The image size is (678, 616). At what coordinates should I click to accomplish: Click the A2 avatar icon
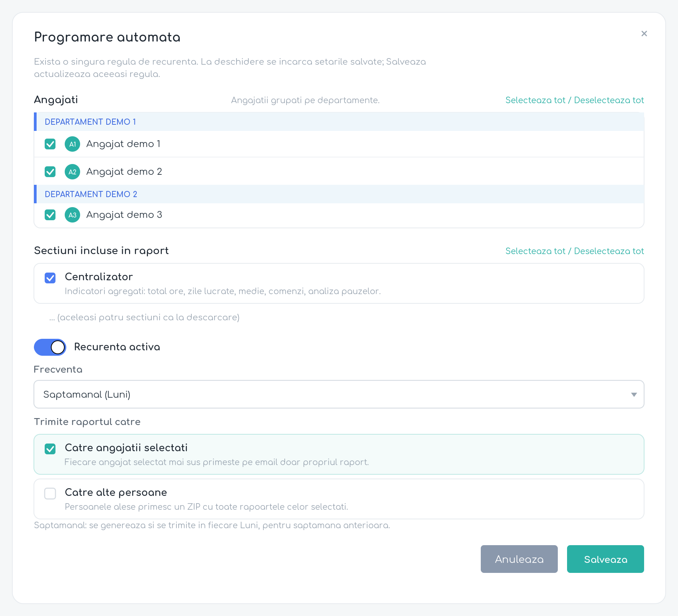[72, 172]
